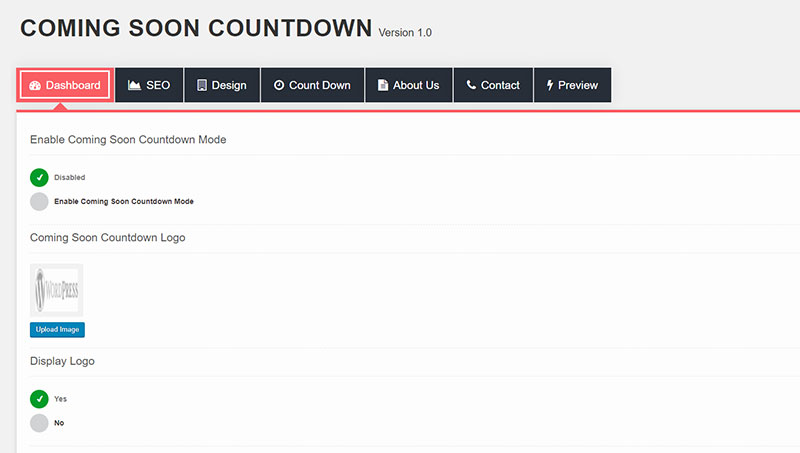Select the About Us tab
The image size is (800, 453).
[x=409, y=85]
